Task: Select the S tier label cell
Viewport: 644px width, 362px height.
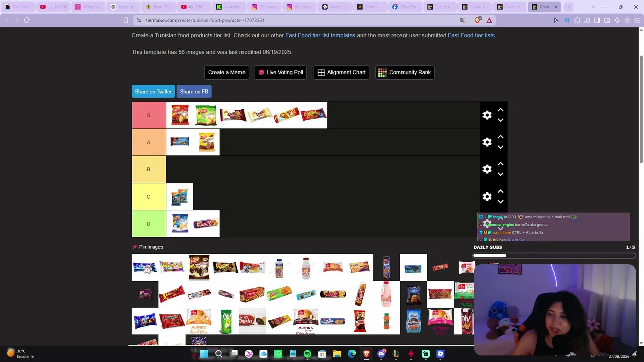Action: 148,115
